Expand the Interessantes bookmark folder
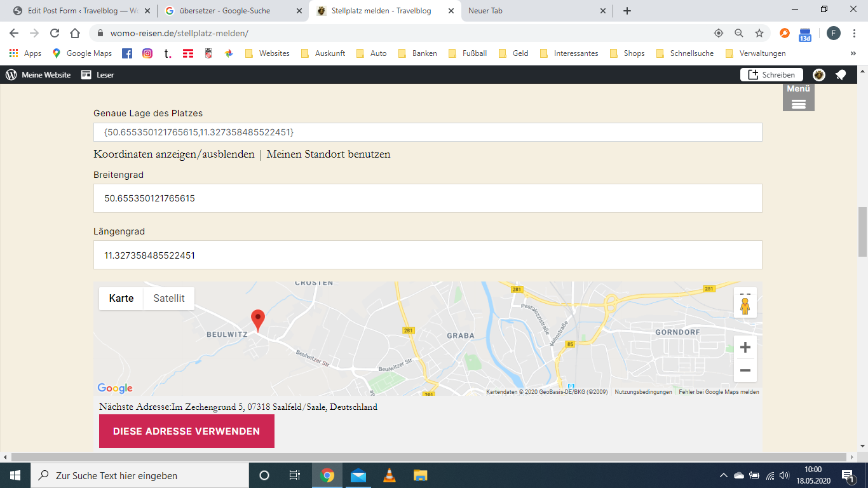868x488 pixels. click(569, 53)
